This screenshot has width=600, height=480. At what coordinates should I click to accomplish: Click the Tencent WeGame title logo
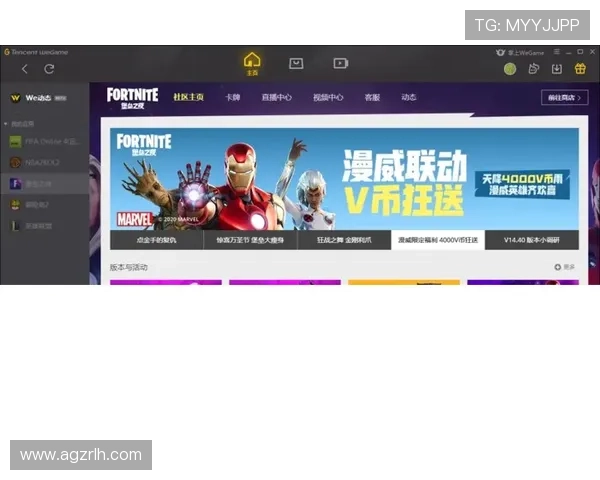point(36,52)
